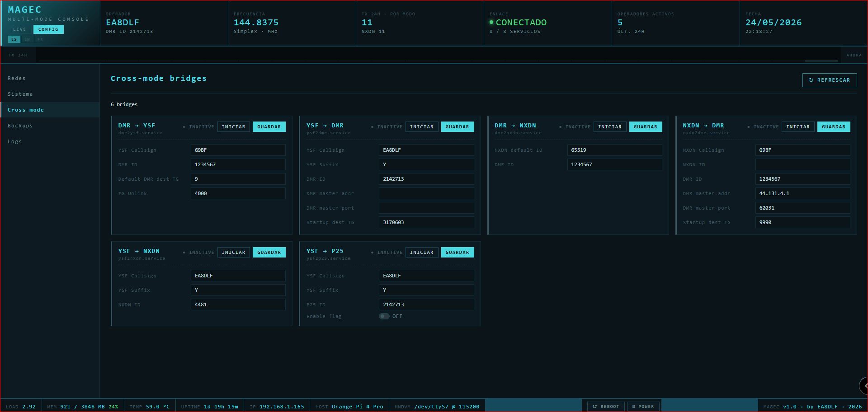Save the YSF → P25 bridge settings
Viewport: 868px width, 412px height.
tap(457, 253)
